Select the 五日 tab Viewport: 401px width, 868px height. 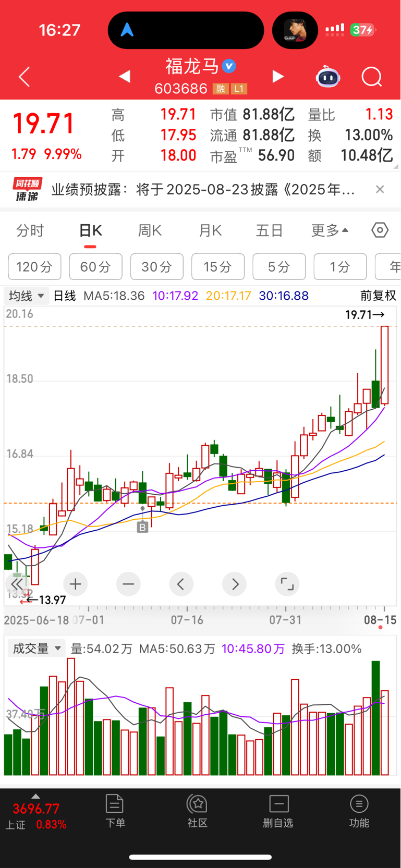tap(269, 230)
